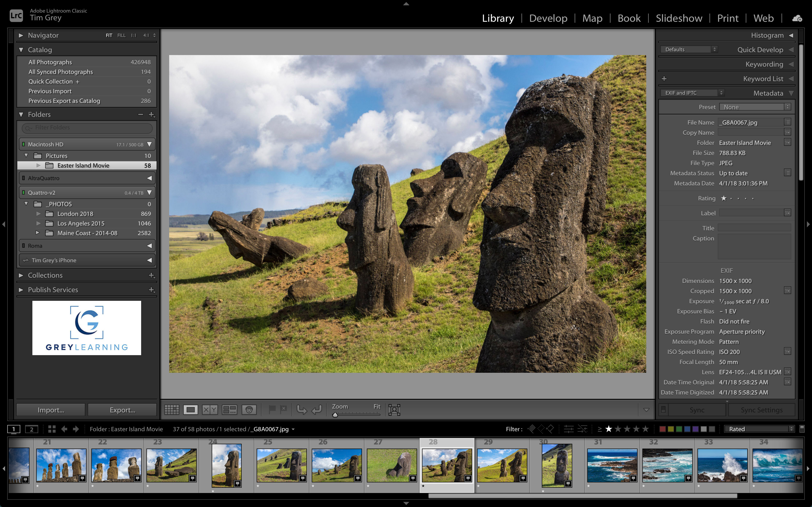The image size is (812, 507).
Task: Open the Slideshow module
Action: pyautogui.click(x=679, y=18)
